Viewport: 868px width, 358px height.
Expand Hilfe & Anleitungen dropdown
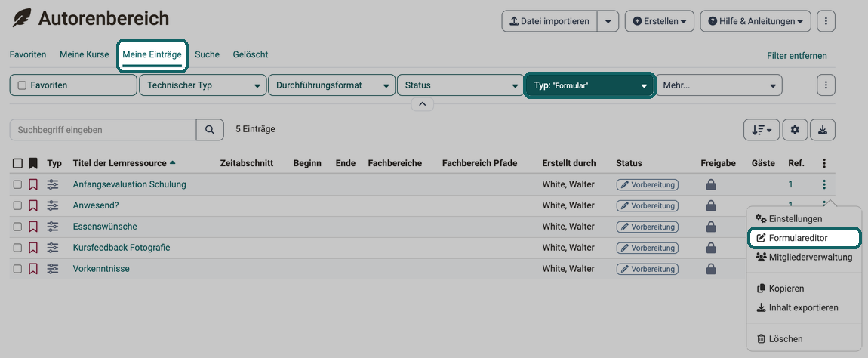point(756,21)
